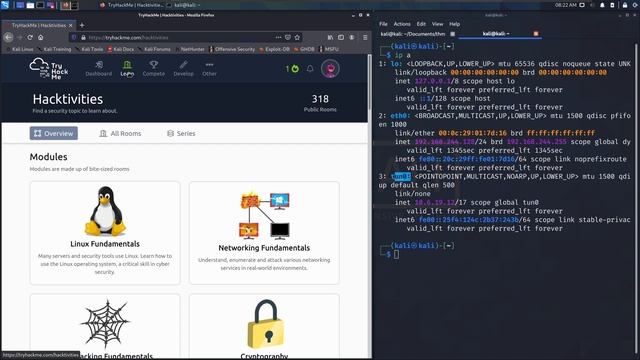Click the Firefox page vertical scrollbar
Screen dimensions: 640x360
click(370, 82)
